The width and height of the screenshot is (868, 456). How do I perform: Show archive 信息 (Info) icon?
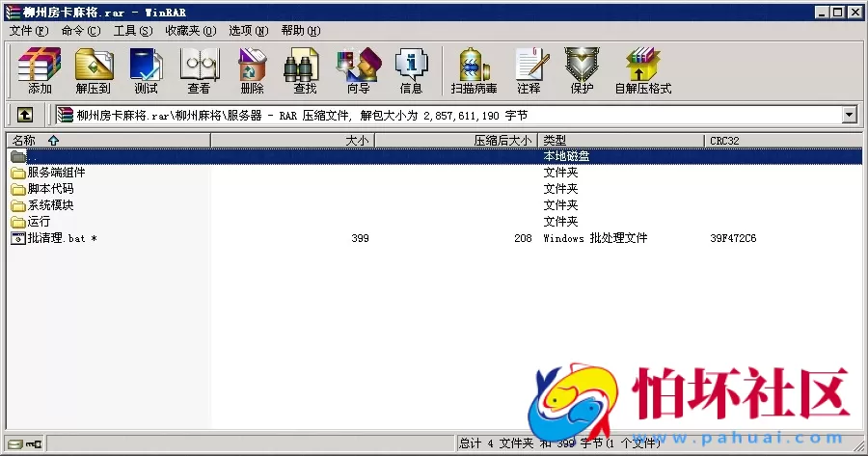point(411,69)
